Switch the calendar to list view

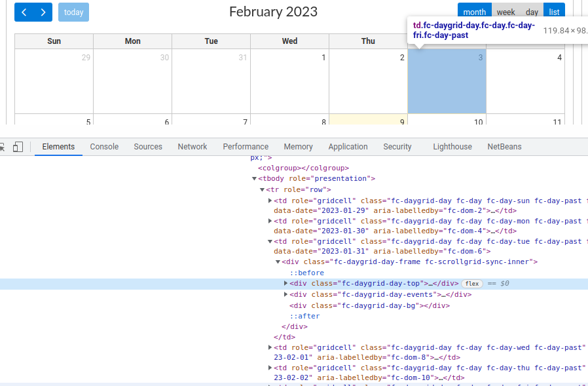[554, 12]
